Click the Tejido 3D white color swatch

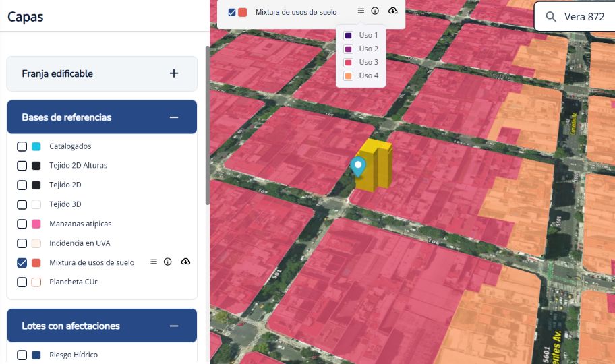click(36, 204)
